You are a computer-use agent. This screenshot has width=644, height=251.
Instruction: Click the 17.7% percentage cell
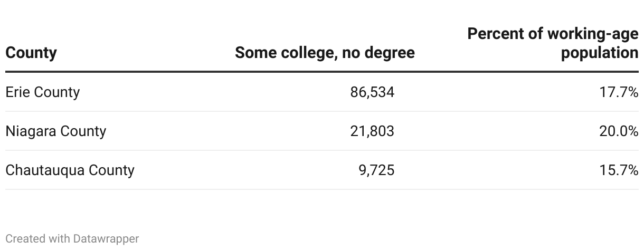(619, 92)
